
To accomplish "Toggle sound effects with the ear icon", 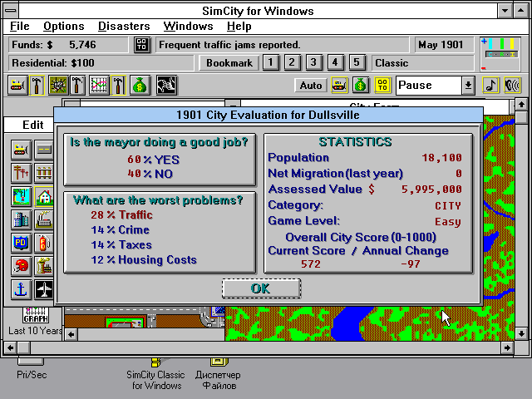I will click(512, 85).
